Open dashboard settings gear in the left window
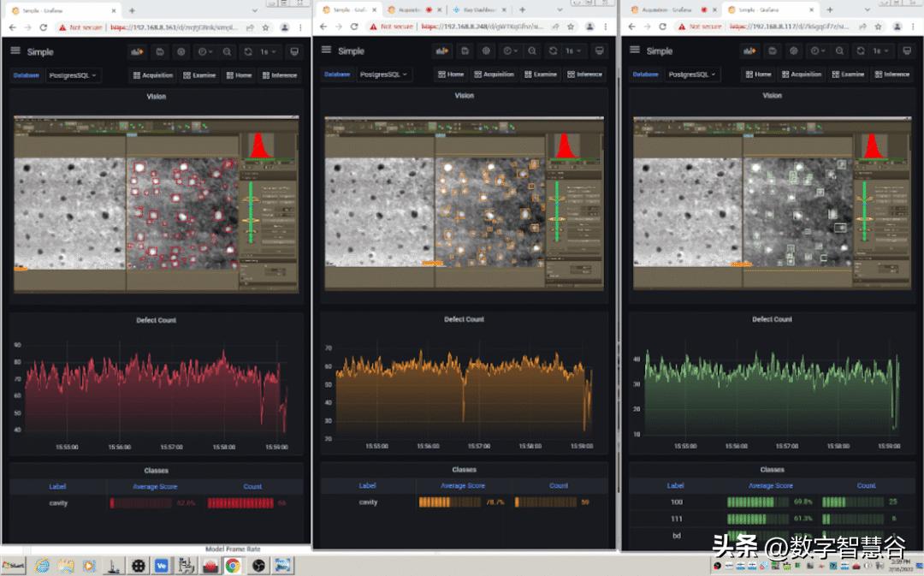Image resolution: width=924 pixels, height=576 pixels. 181,52
